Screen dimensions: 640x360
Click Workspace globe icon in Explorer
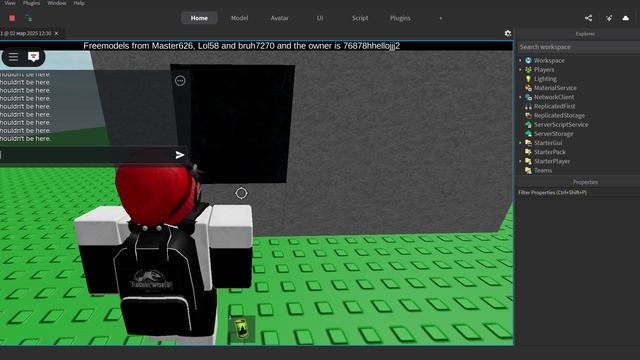click(528, 60)
